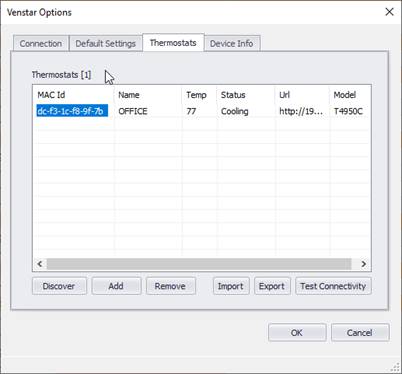Select the Thermostats tab

pyautogui.click(x=173, y=43)
